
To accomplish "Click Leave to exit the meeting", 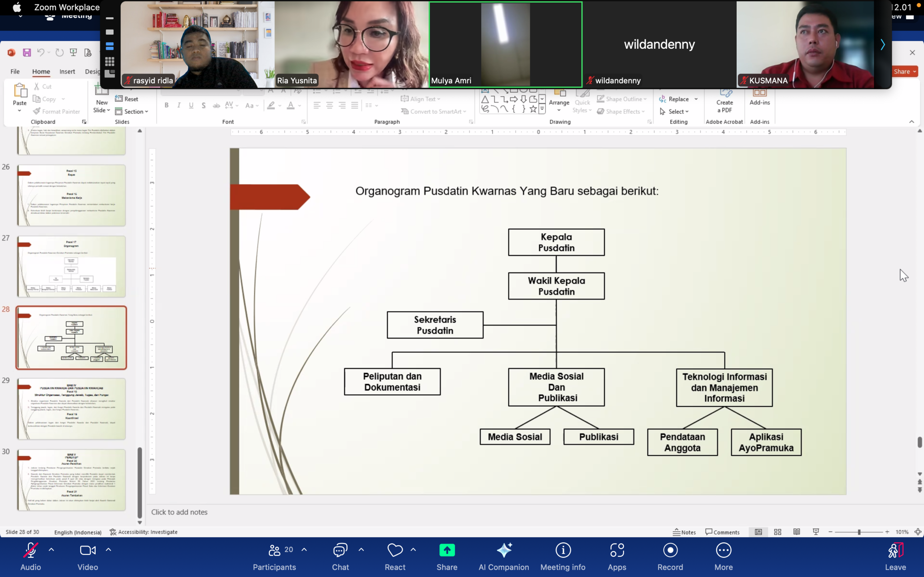I will click(895, 556).
